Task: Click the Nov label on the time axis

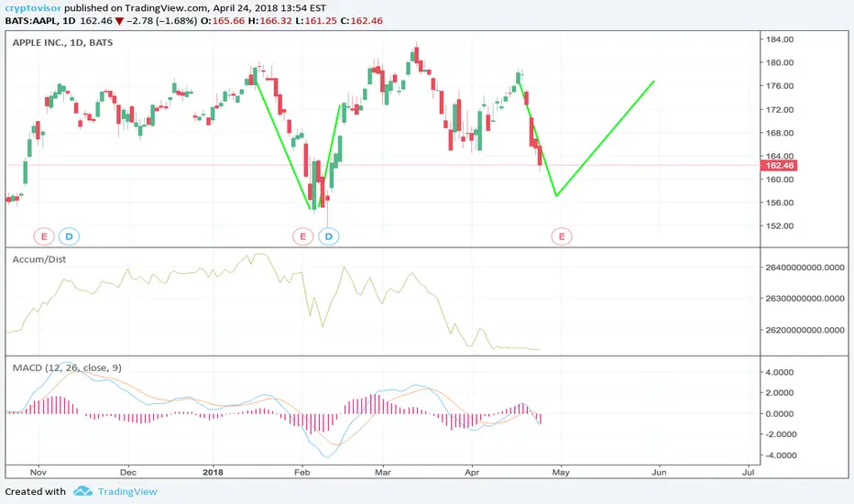Action: [x=38, y=473]
